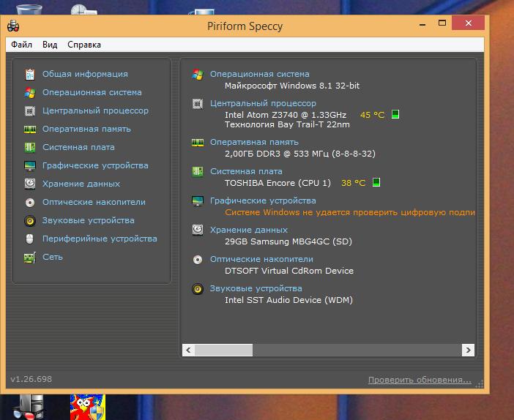
Task: Select Хранение данных in sidebar
Action: tap(81, 184)
